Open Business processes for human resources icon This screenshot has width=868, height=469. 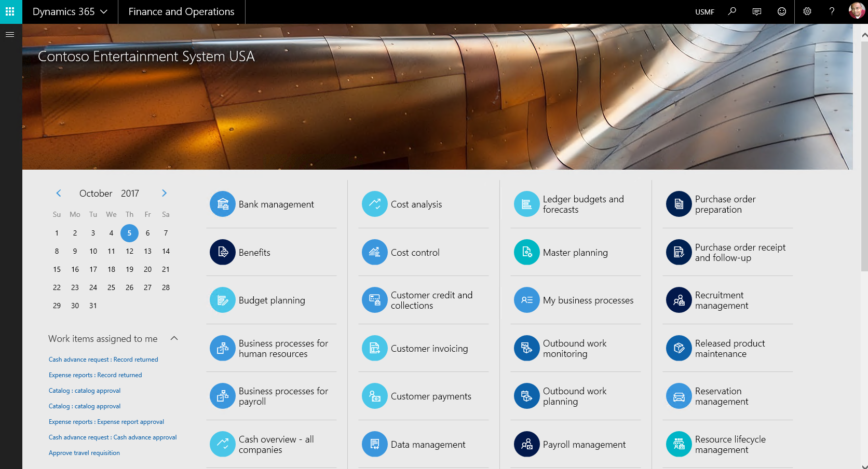click(223, 348)
